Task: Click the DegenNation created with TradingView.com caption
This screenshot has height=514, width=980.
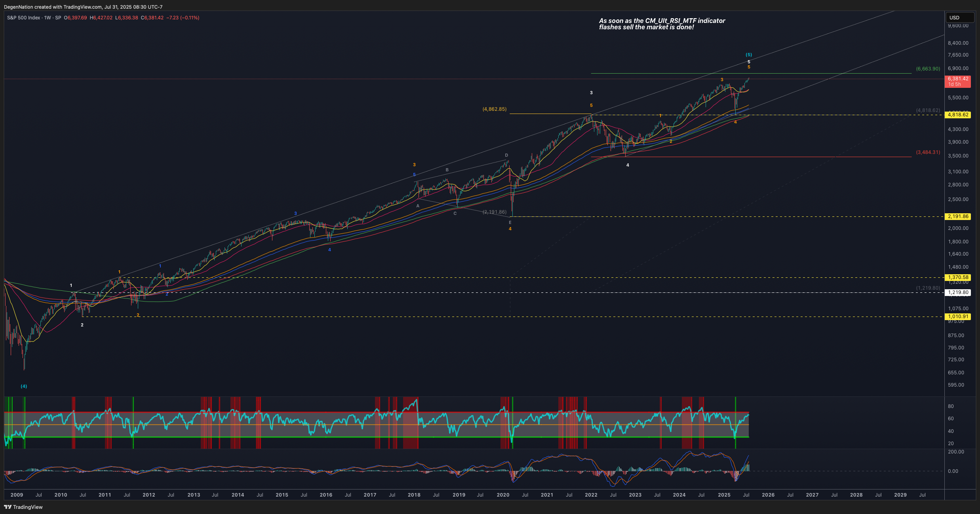Action: [x=83, y=7]
